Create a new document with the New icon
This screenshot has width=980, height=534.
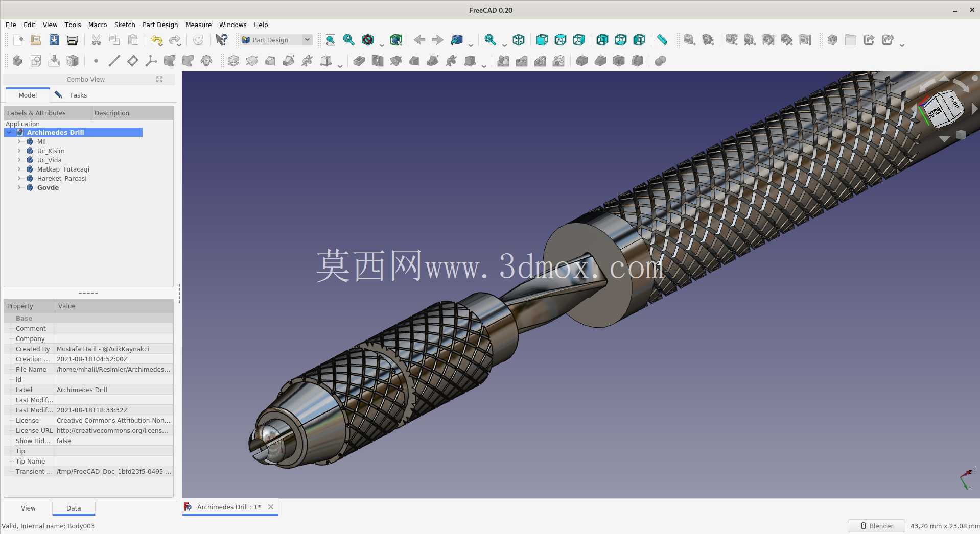17,40
